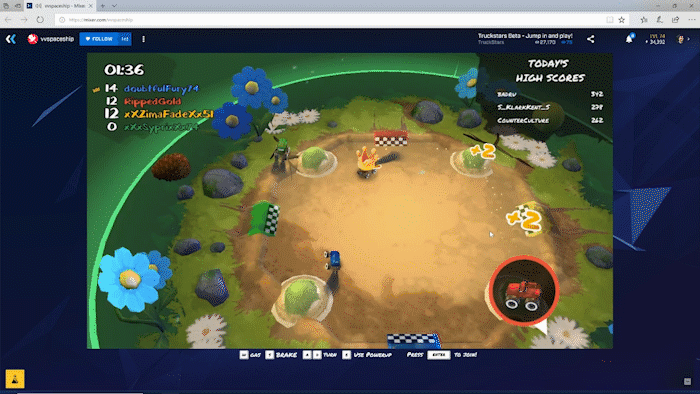The width and height of the screenshot is (700, 394).
Task: Collapse the Mixer sidebar with double-chevron icon
Action: [x=11, y=39]
